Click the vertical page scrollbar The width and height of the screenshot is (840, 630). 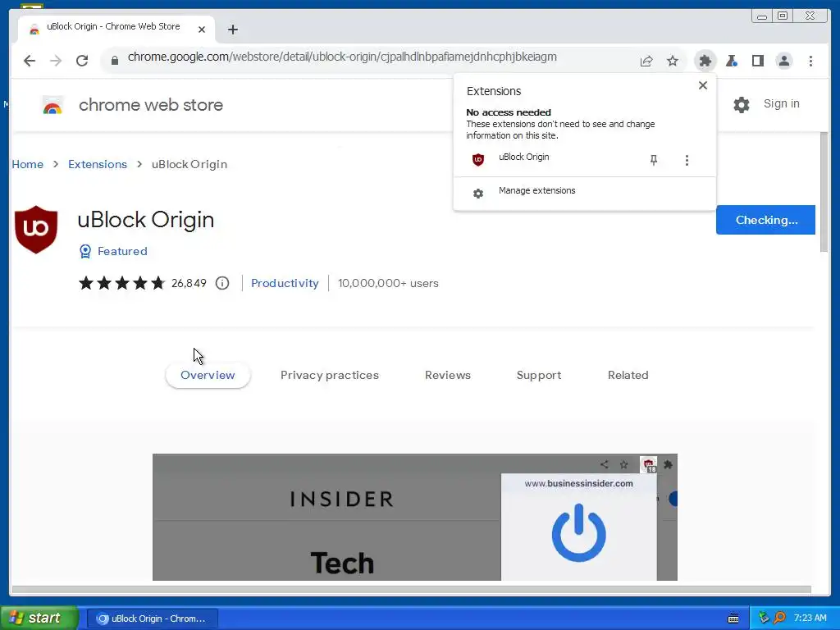tap(824, 192)
